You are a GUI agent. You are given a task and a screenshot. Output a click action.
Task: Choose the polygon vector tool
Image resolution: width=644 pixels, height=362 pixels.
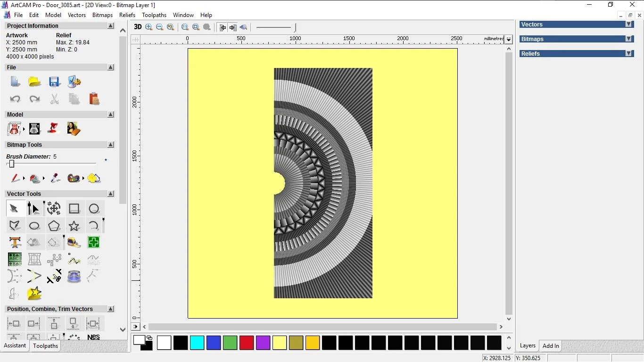coord(54,226)
